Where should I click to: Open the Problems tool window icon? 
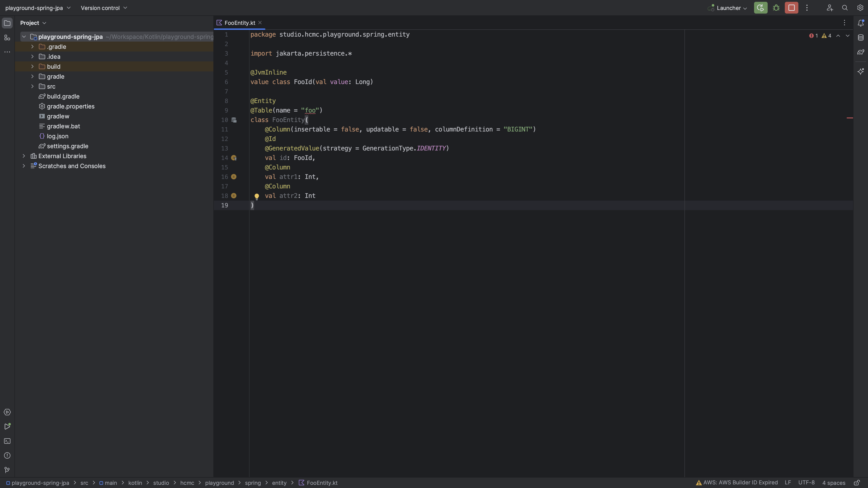pyautogui.click(x=7, y=456)
